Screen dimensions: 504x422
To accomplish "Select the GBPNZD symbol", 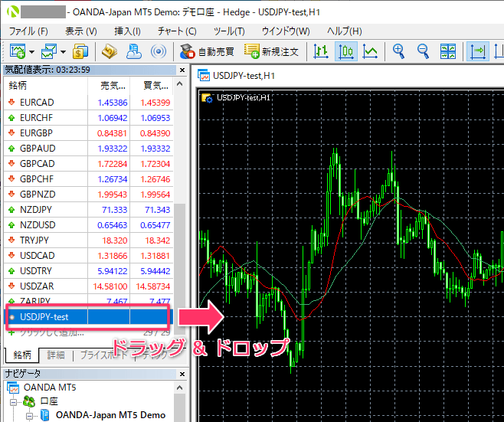I will pyautogui.click(x=38, y=194).
